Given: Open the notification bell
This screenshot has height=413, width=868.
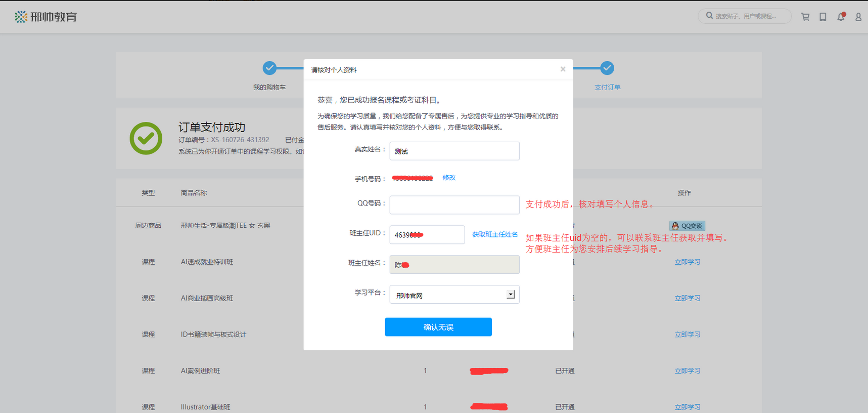Looking at the screenshot, I should [841, 17].
